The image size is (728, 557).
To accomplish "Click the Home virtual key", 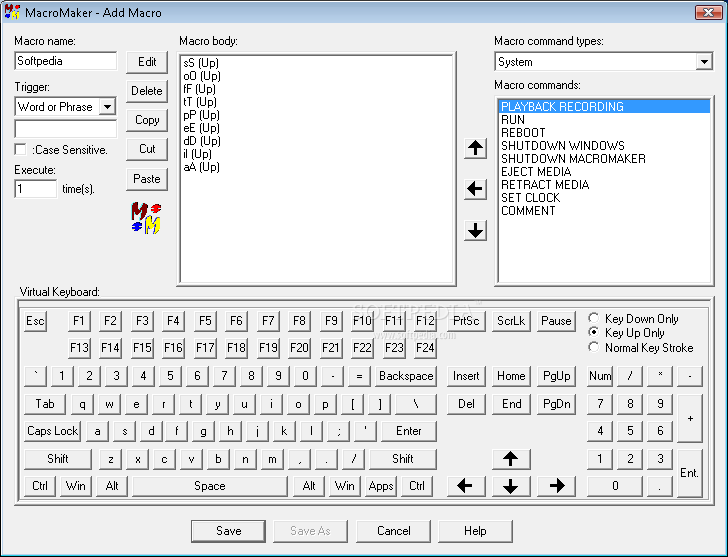I will (511, 376).
